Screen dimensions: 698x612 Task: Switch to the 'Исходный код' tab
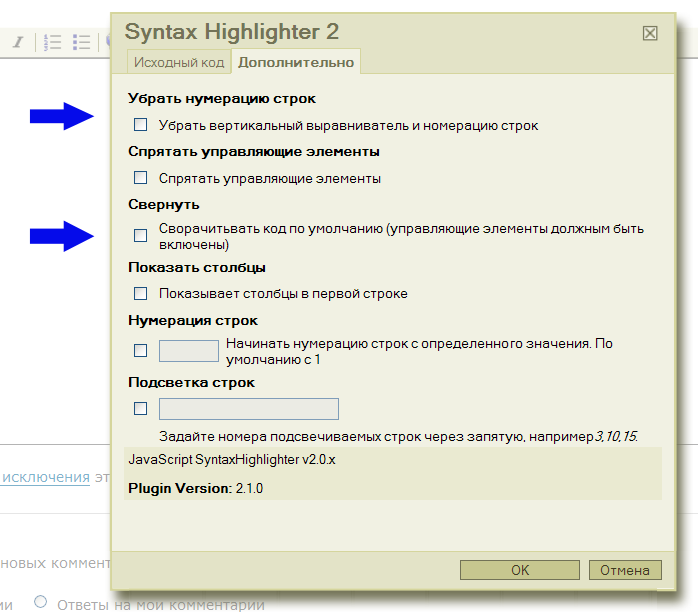(179, 62)
